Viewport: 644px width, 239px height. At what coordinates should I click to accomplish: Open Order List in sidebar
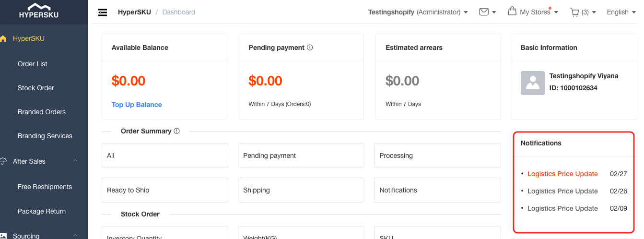[33, 64]
